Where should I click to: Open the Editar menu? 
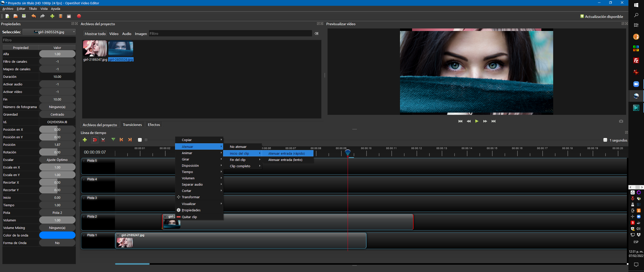(x=21, y=9)
